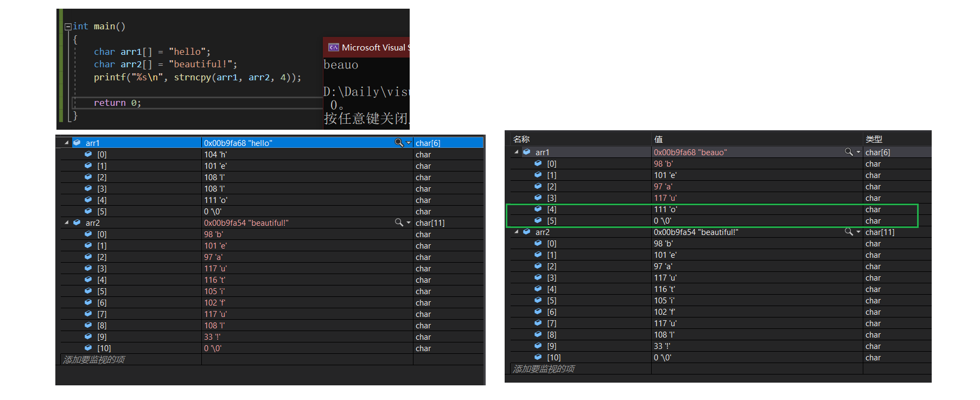Open text visualizer magnifier for left arr2

(399, 223)
